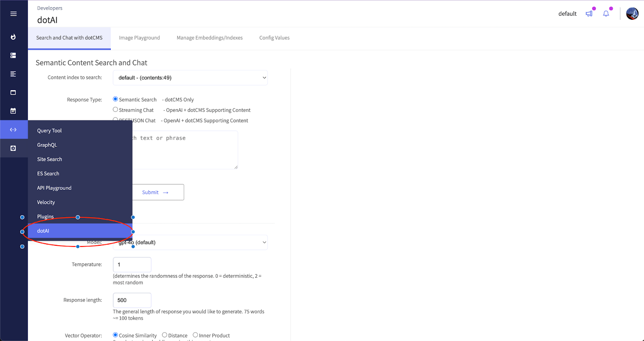This screenshot has width=644, height=341.
Task: Open the gear settings icon in sidebar
Action: (x=13, y=148)
